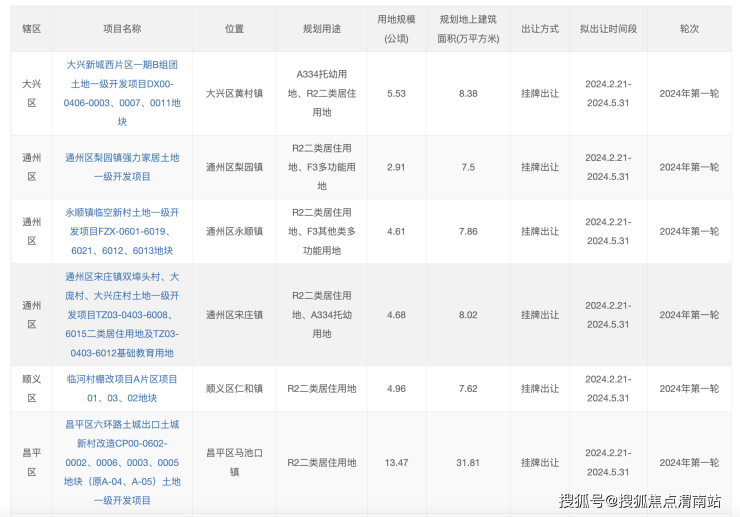Click the 辖区 column header
The width and height of the screenshot is (740, 517).
point(32,29)
